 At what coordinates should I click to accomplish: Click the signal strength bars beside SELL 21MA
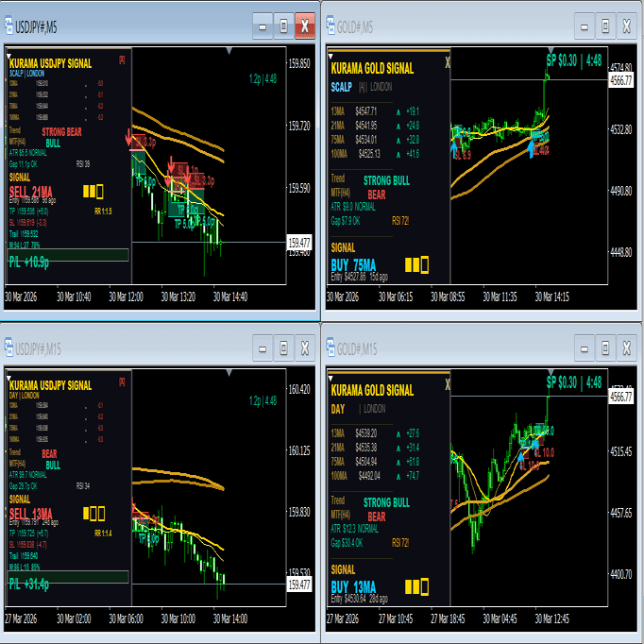pyautogui.click(x=93, y=192)
